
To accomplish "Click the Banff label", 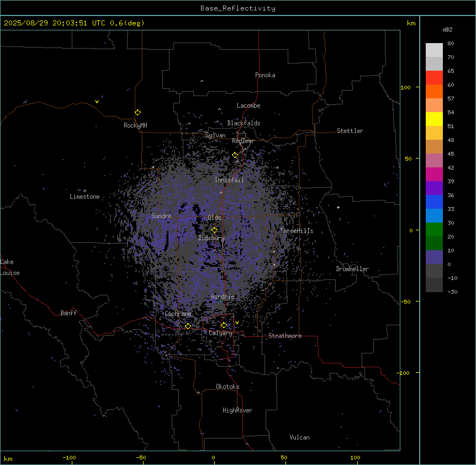I will pyautogui.click(x=68, y=313).
